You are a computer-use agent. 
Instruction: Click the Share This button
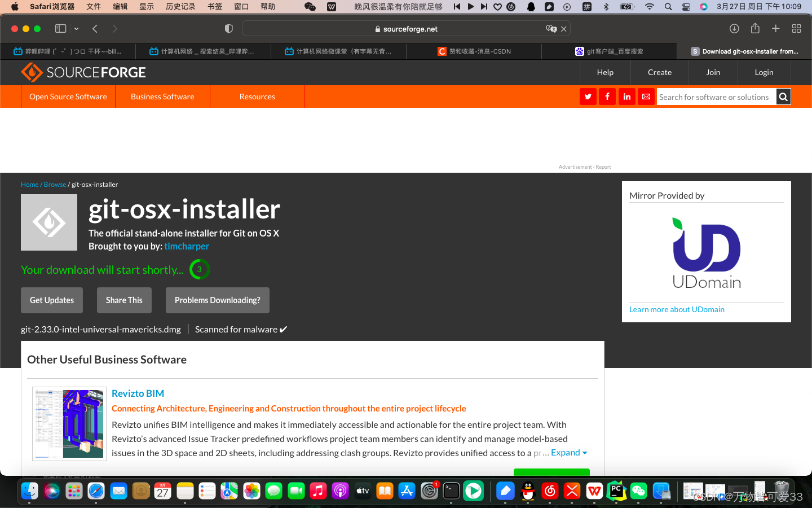124,300
